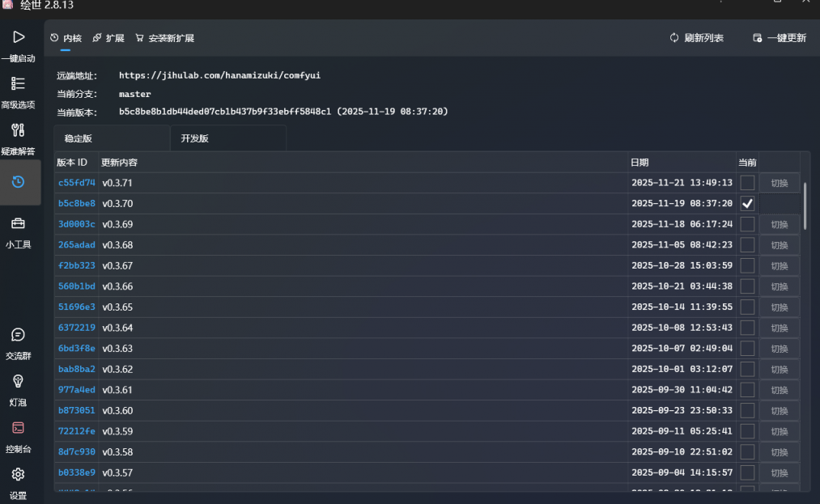820x504 pixels.
Task: Toggle the checked 当前 box for v0.3.70
Action: [x=747, y=204]
